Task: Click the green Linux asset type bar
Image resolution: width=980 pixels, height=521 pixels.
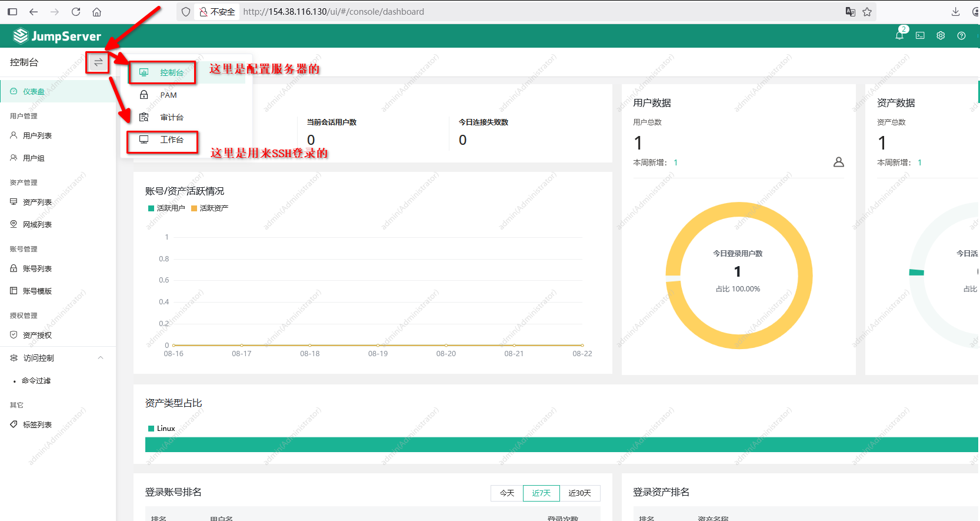Action: click(x=559, y=444)
